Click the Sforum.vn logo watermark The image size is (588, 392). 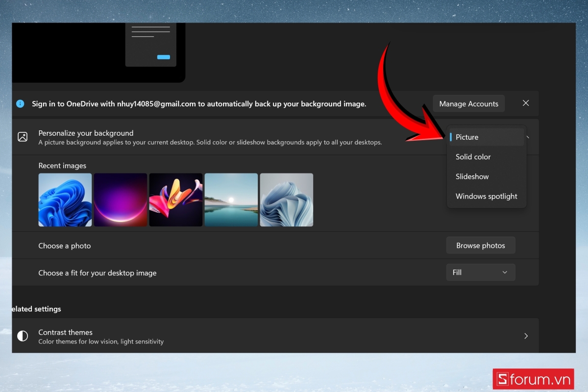[x=534, y=379]
